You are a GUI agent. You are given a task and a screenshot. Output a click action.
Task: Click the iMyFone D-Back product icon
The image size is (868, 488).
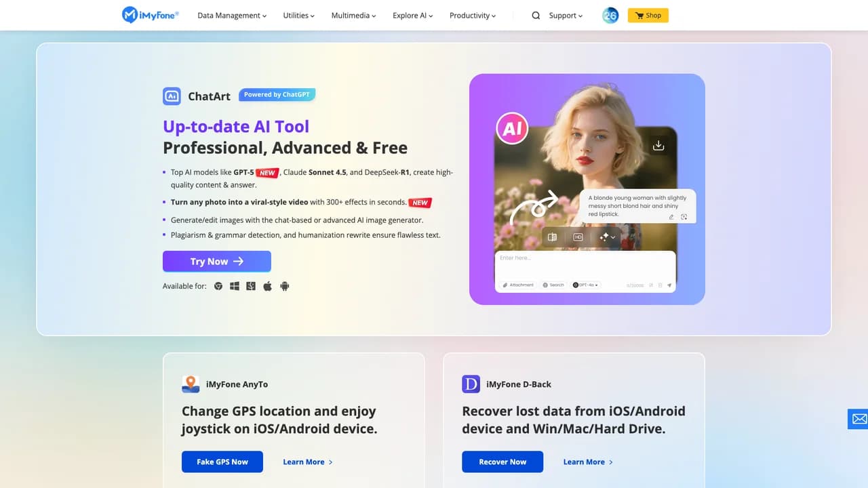pyautogui.click(x=471, y=384)
